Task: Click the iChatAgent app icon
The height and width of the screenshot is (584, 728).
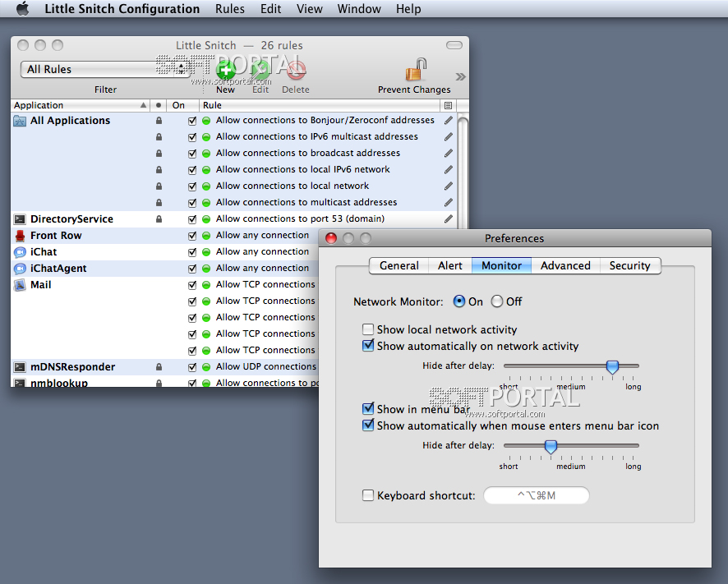Action: 20,269
